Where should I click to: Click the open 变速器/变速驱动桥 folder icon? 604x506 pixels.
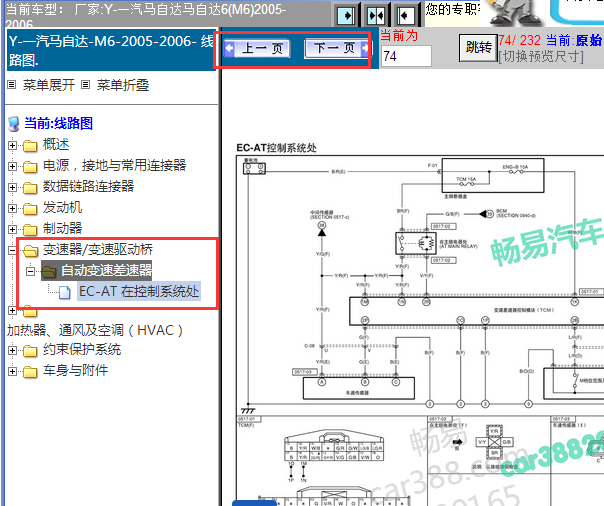30,251
